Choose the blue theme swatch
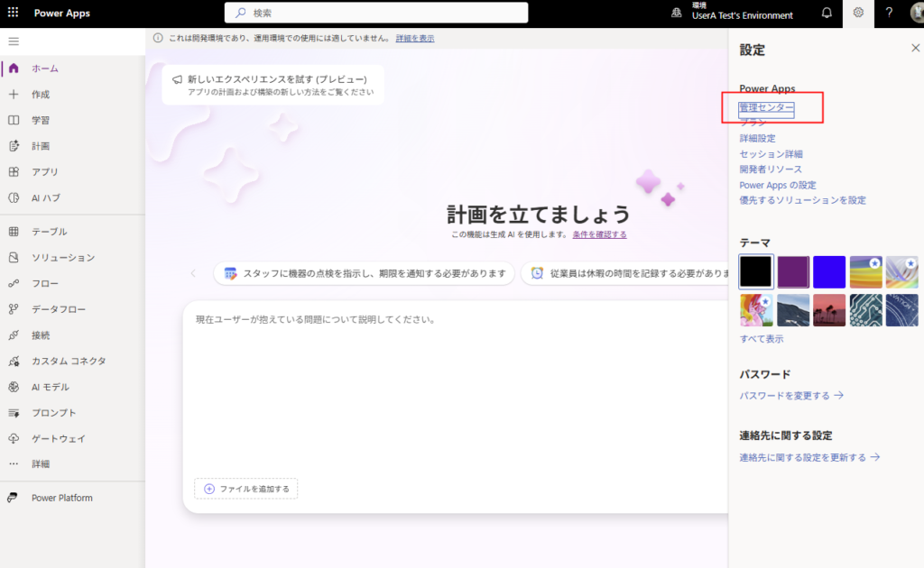The height and width of the screenshot is (568, 924). click(x=828, y=271)
